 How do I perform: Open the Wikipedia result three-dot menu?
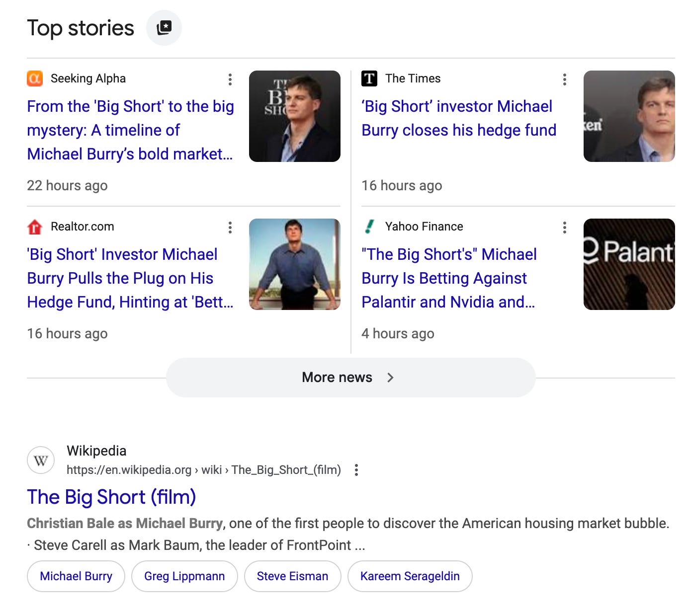(356, 470)
